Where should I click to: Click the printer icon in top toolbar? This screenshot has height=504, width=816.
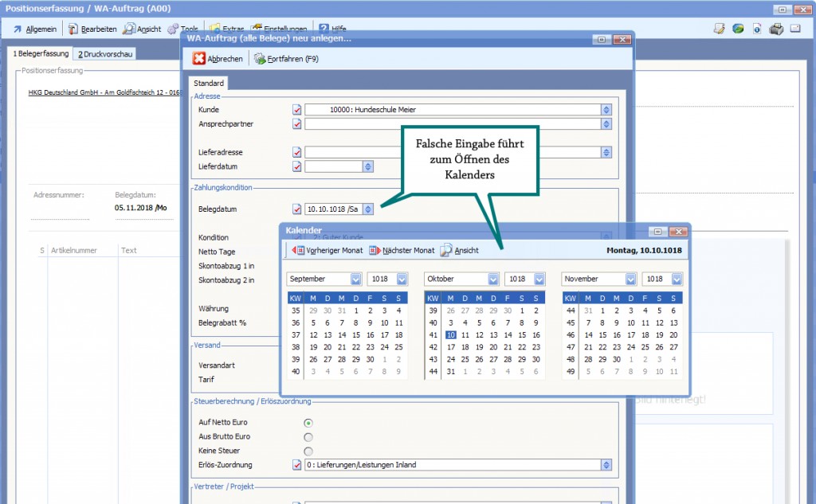tap(776, 29)
